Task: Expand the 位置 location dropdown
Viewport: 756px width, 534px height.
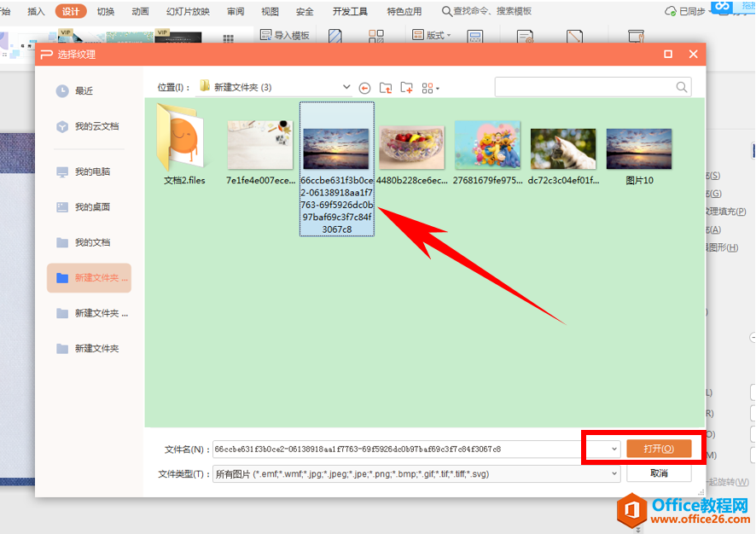Action: click(x=346, y=87)
